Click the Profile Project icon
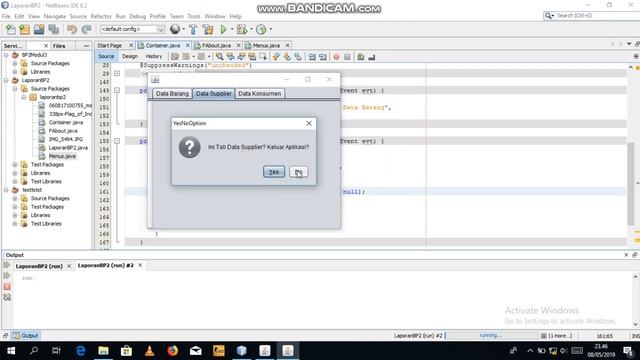Viewport: 640px width, 360px height. [261, 29]
